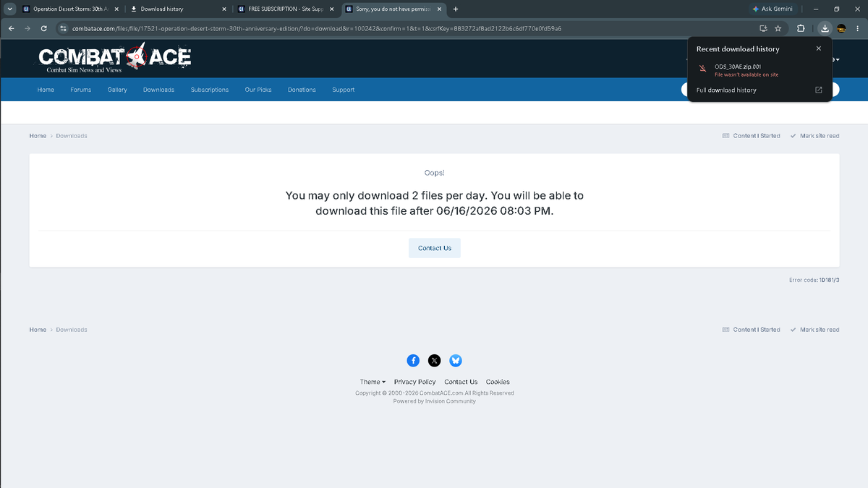
Task: Click top 'Mark site read' link
Action: click(815, 136)
